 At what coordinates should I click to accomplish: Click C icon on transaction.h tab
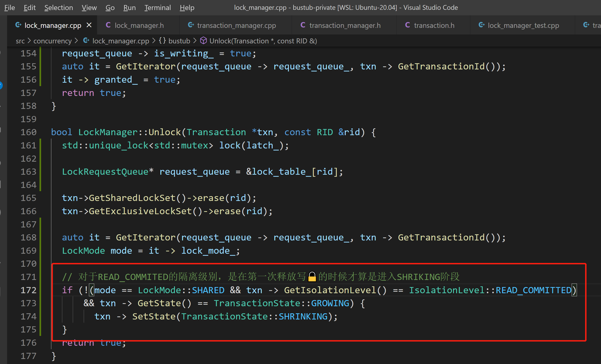click(408, 25)
